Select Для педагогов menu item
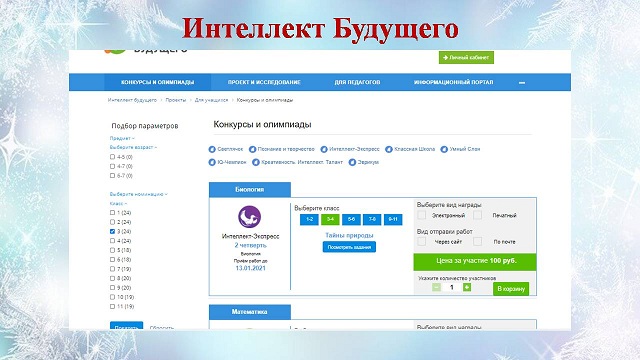This screenshot has height=360, width=640. [357, 82]
